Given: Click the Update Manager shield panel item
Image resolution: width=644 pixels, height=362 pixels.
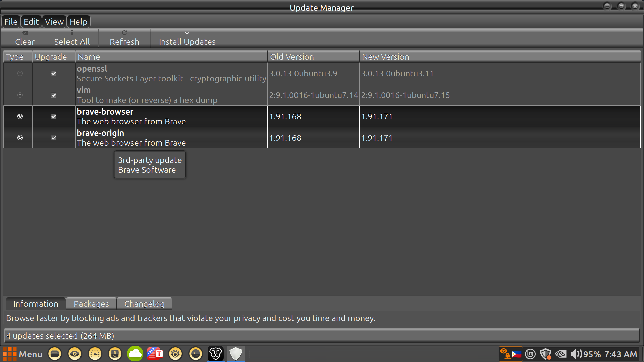Looking at the screenshot, I should [x=236, y=354].
